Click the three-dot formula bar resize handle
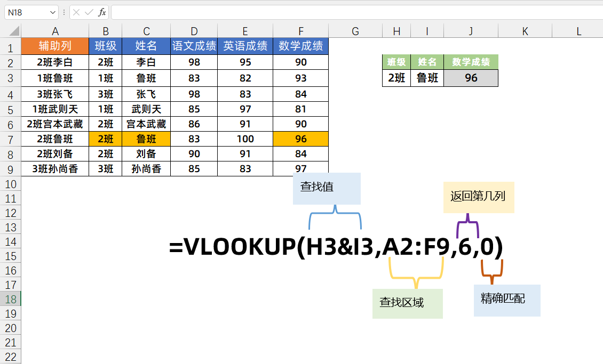This screenshot has height=364, width=603. (x=64, y=12)
